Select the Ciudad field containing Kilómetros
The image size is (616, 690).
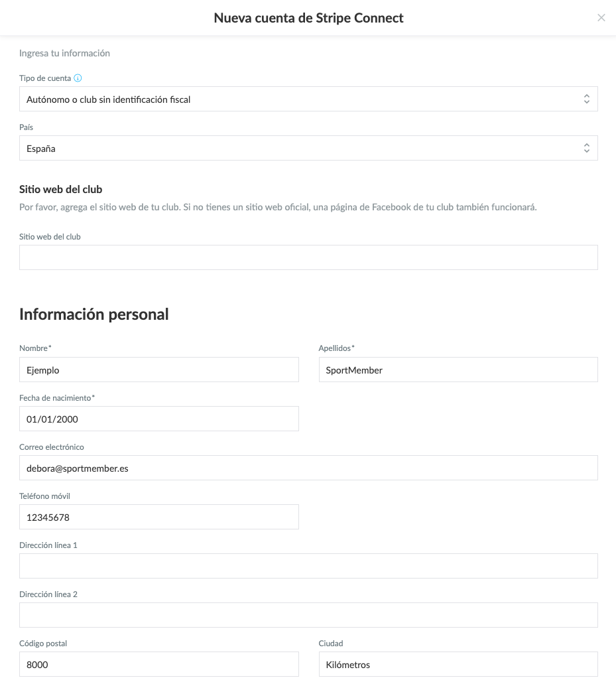click(x=458, y=664)
